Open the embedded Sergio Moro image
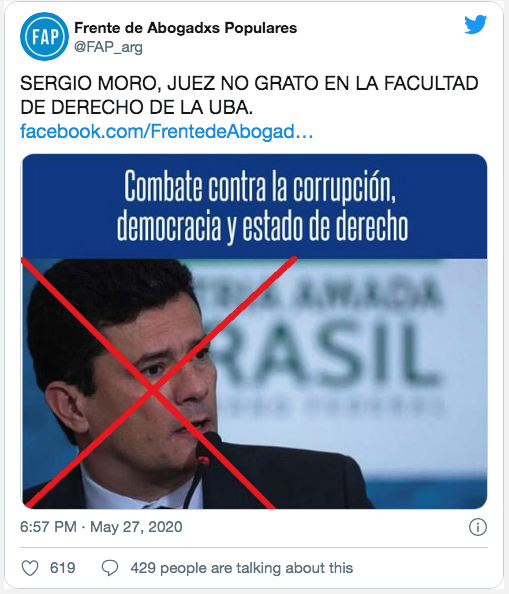509x594 pixels. point(254,331)
